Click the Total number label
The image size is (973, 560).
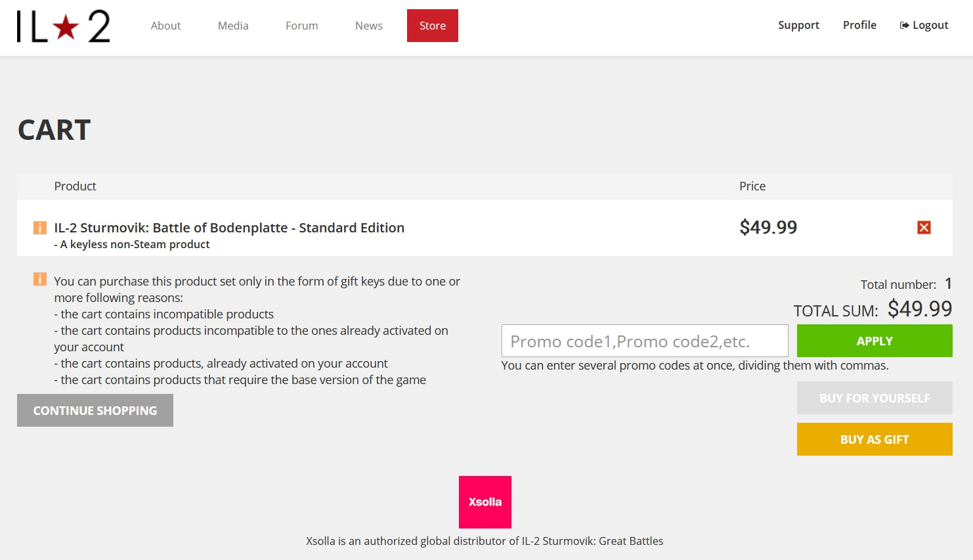coord(898,284)
